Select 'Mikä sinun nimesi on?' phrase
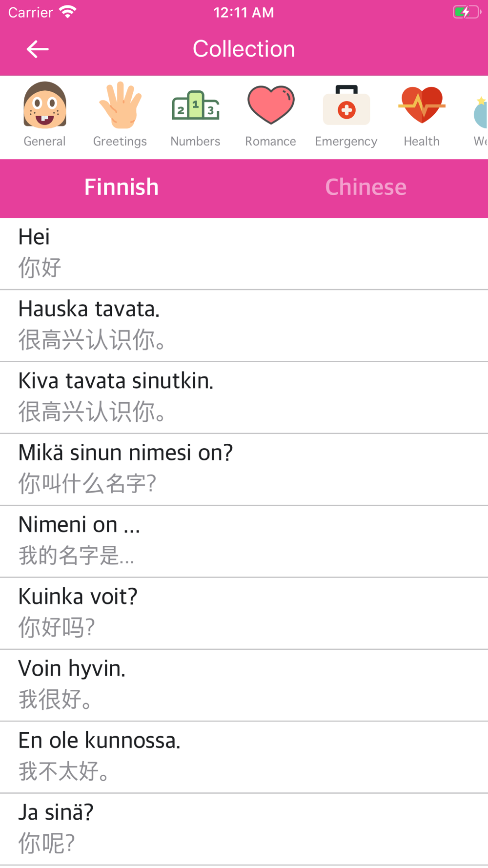The width and height of the screenshot is (488, 868). [244, 469]
